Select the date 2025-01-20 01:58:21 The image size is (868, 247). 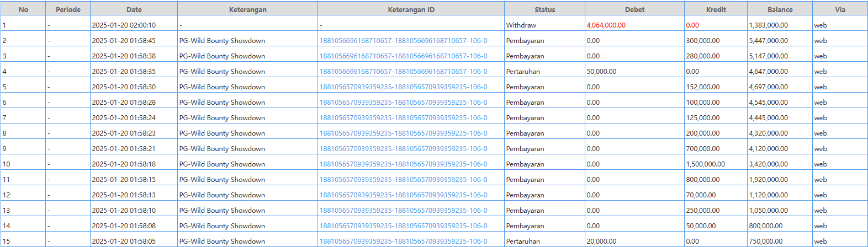[124, 149]
